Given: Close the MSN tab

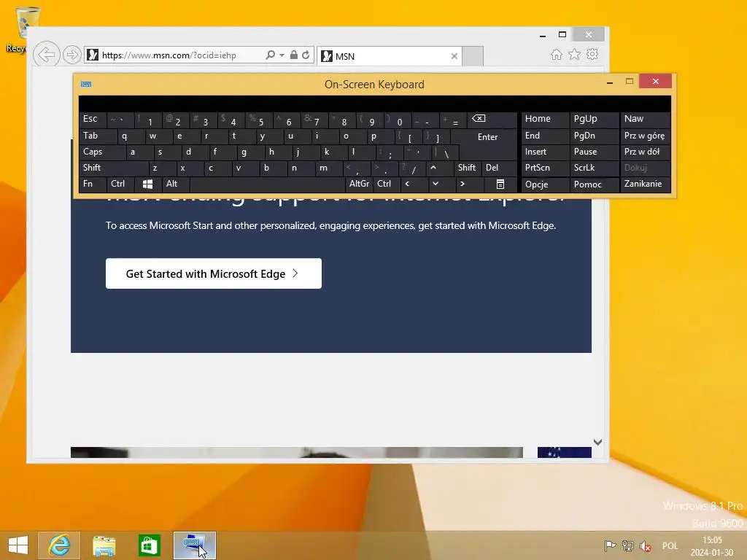Looking at the screenshot, I should pyautogui.click(x=454, y=56).
